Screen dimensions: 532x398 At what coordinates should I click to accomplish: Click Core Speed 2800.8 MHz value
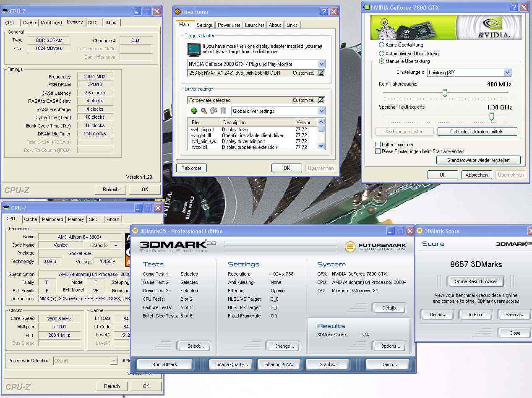click(60, 318)
